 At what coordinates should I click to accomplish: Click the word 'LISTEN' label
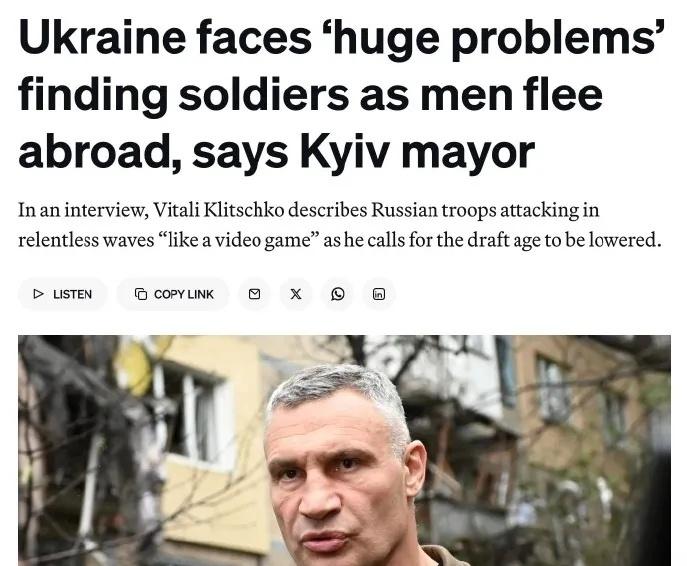point(72,294)
